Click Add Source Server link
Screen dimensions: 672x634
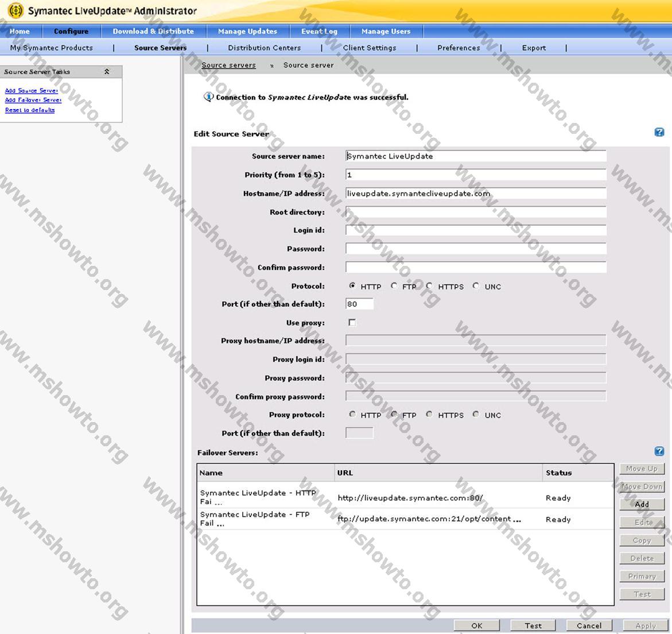click(32, 91)
